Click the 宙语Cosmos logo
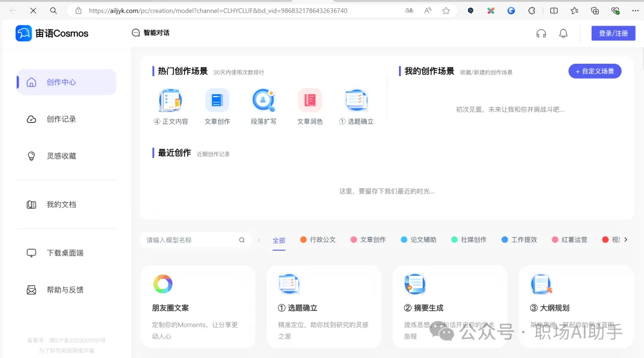 coord(52,33)
